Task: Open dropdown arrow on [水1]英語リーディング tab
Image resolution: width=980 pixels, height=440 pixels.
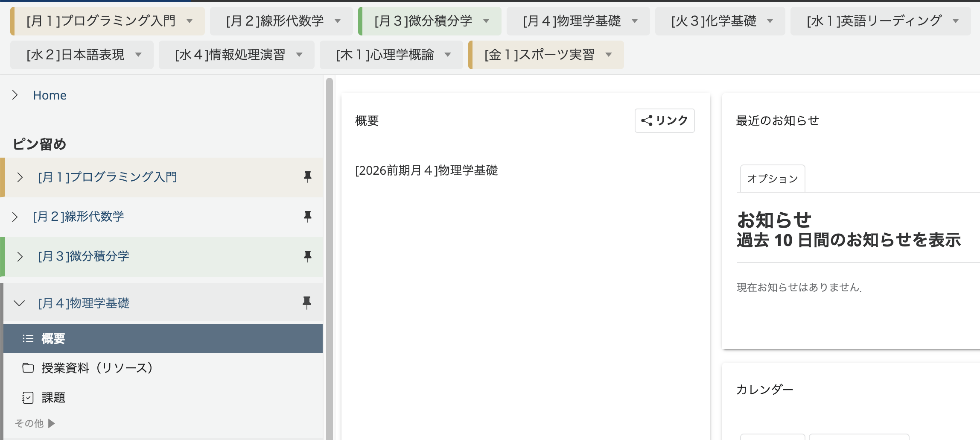Action: (x=956, y=21)
